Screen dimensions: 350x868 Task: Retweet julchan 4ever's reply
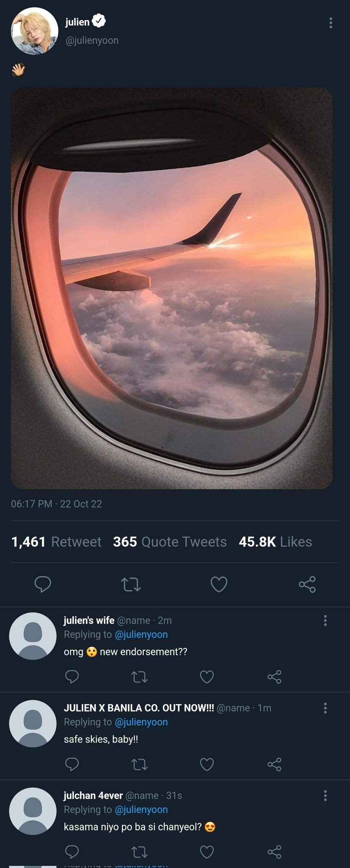coord(139,852)
